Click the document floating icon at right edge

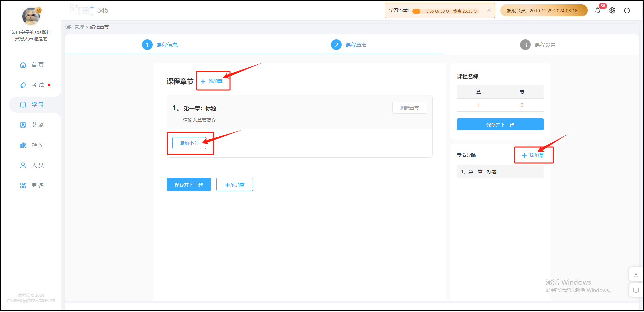tap(636, 274)
